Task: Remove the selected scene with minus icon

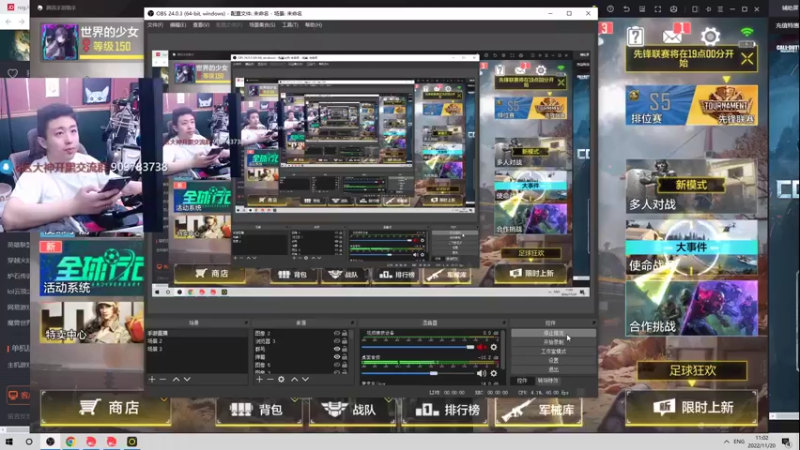Action: [163, 380]
